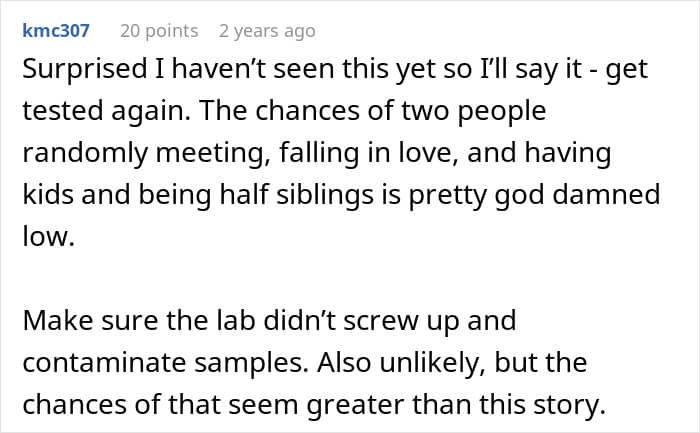Click the word low ending first paragraph
Viewport: 700px width, 433px height.
48,236
